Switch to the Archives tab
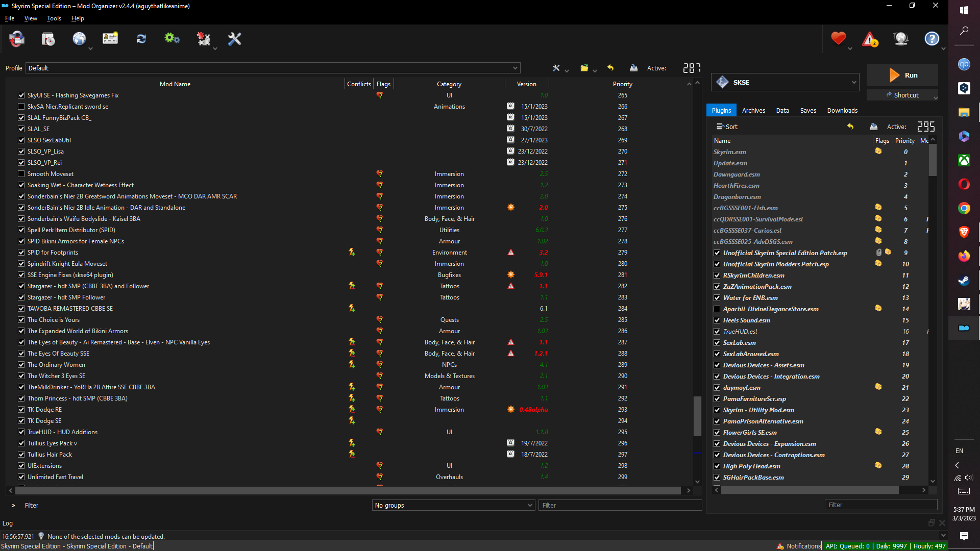Screen dimensions: 980x551 click(753, 110)
